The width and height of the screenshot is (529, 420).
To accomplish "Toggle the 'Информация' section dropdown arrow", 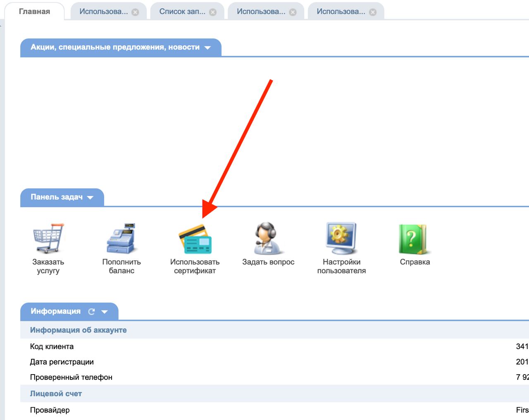I will pos(105,312).
